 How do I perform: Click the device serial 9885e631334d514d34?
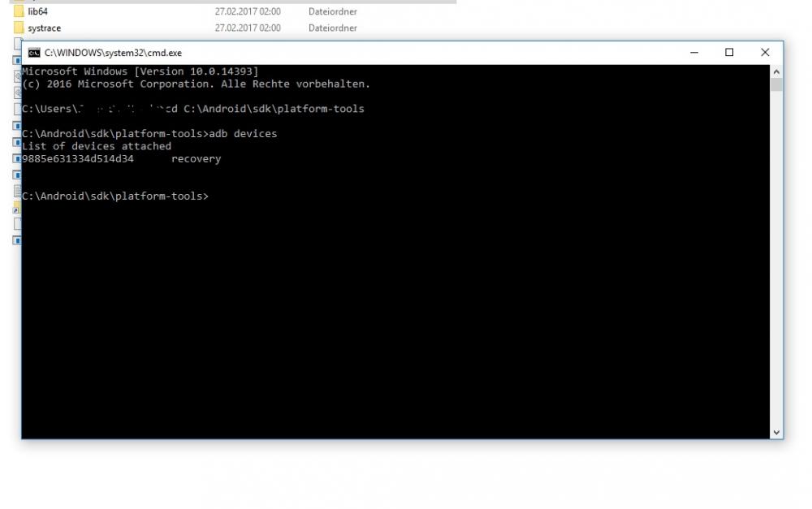(78, 159)
